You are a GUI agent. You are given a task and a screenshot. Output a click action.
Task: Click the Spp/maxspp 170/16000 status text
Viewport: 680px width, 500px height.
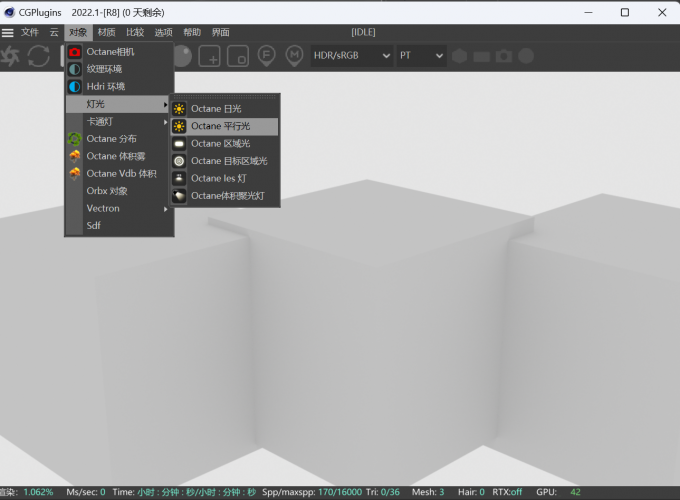312,492
